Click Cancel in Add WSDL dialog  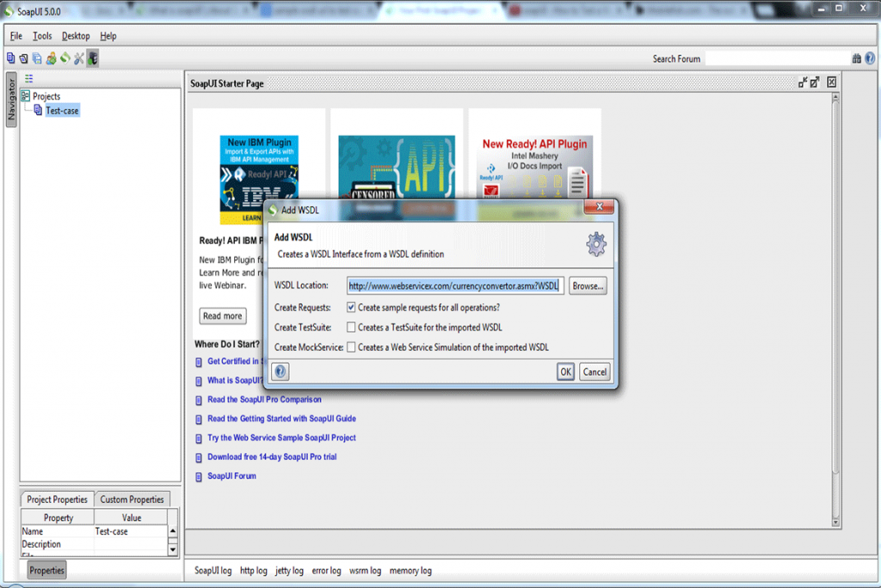595,371
